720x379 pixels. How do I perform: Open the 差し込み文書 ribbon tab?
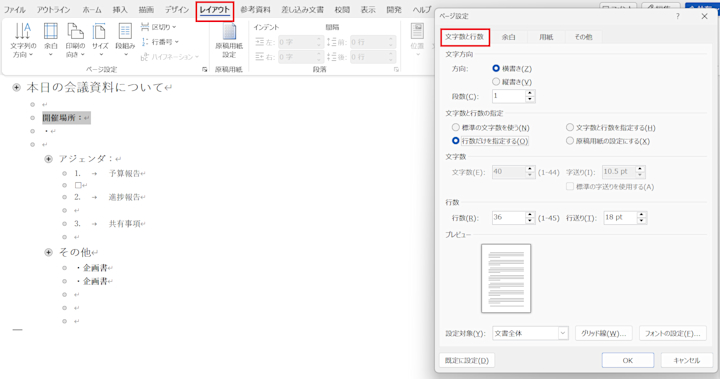(302, 10)
